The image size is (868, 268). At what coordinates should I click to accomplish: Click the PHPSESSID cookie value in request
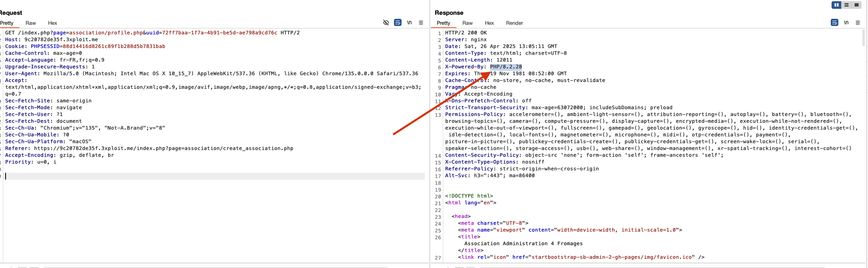pyautogui.click(x=114, y=46)
